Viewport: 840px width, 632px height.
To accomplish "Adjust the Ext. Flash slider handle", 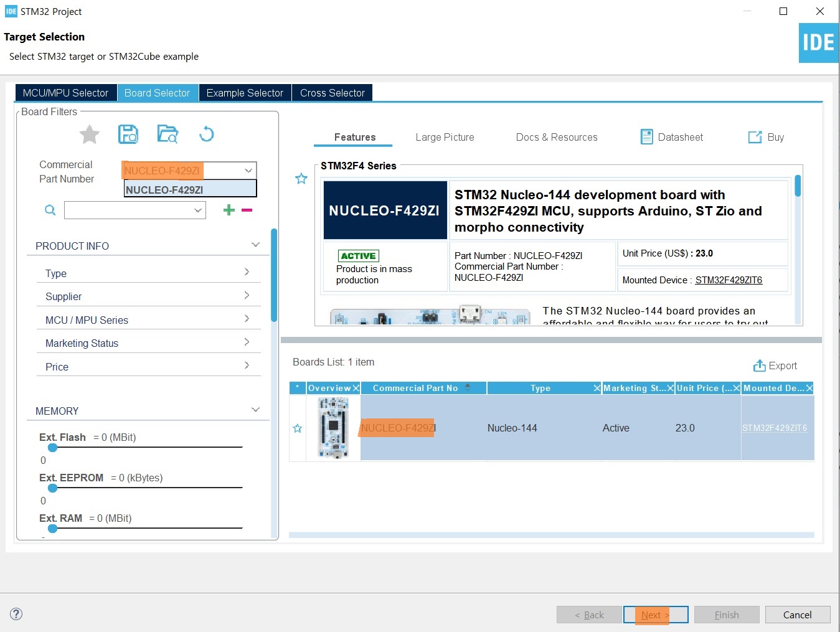I will pyautogui.click(x=53, y=447).
